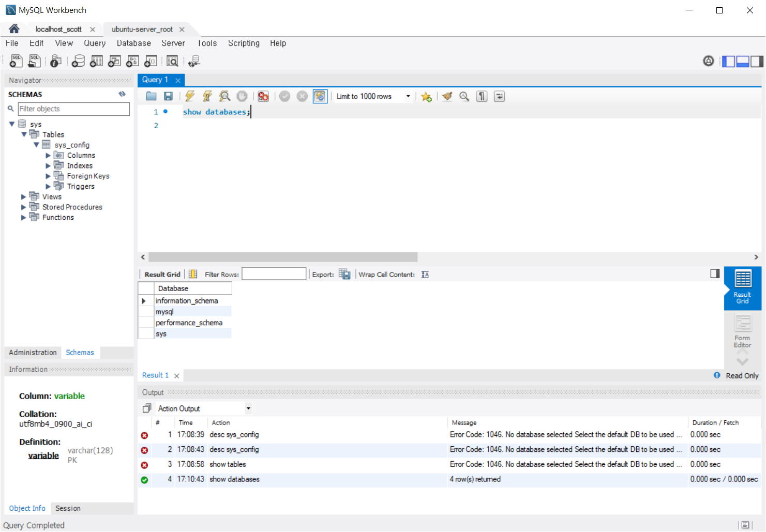Open the Action Output type dropdown
This screenshot has height=532, width=766.
click(248, 408)
